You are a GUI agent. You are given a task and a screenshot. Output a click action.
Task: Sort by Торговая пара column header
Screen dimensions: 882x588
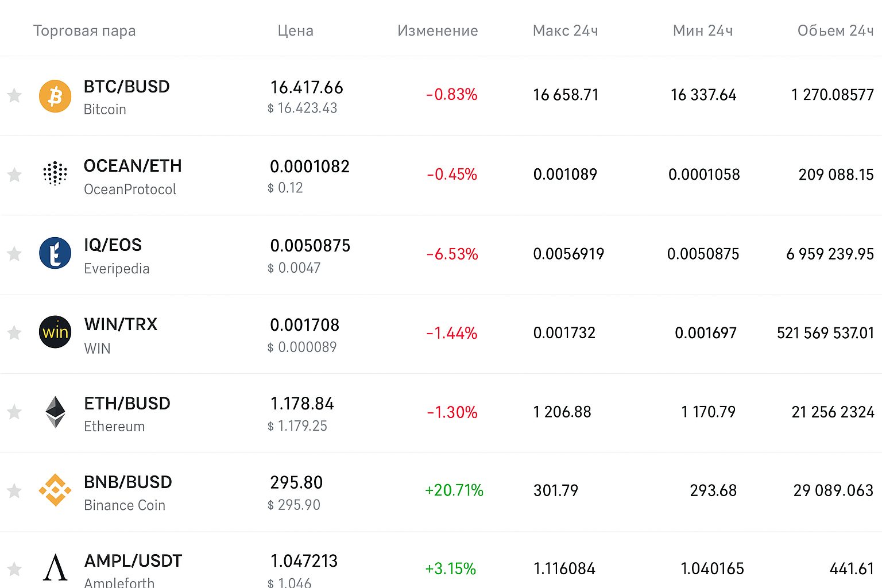pos(84,30)
